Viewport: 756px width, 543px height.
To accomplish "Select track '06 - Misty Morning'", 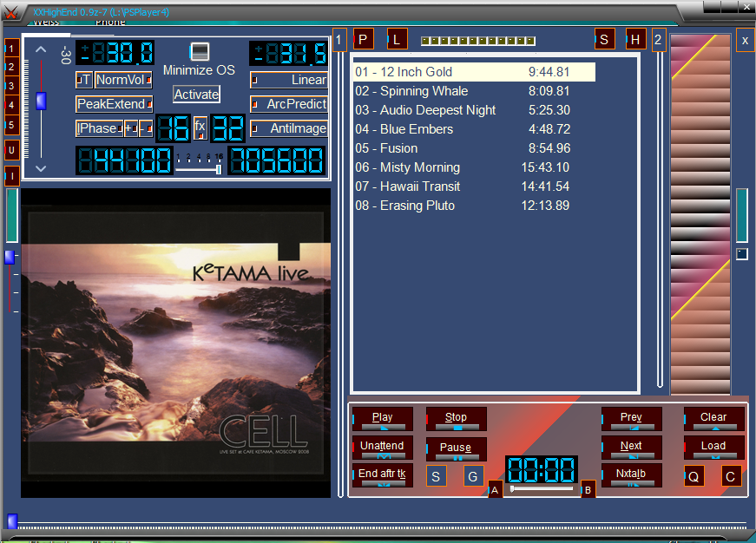I will point(475,167).
